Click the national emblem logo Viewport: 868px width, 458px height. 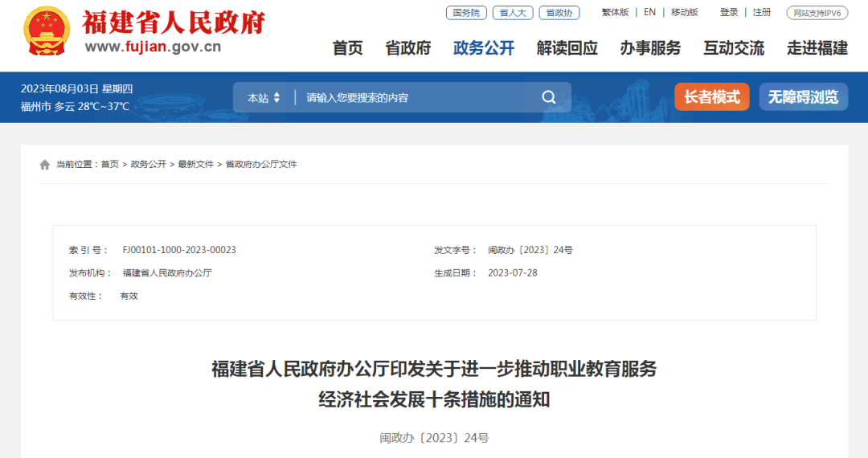coord(47,31)
